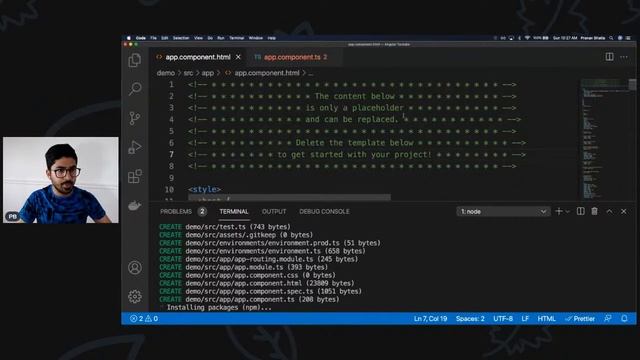Click errors and warnings status indicator

[x=144, y=318]
